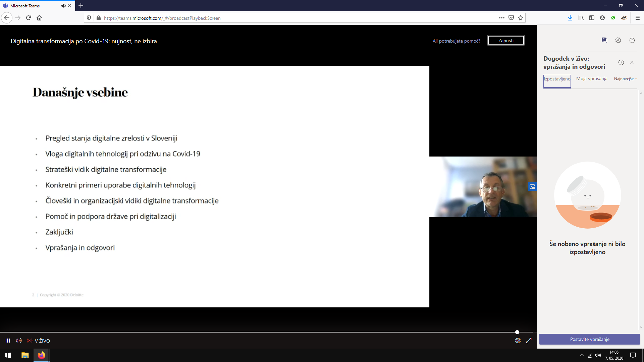Open the video quality settings gear
The image size is (644, 362).
(x=518, y=341)
